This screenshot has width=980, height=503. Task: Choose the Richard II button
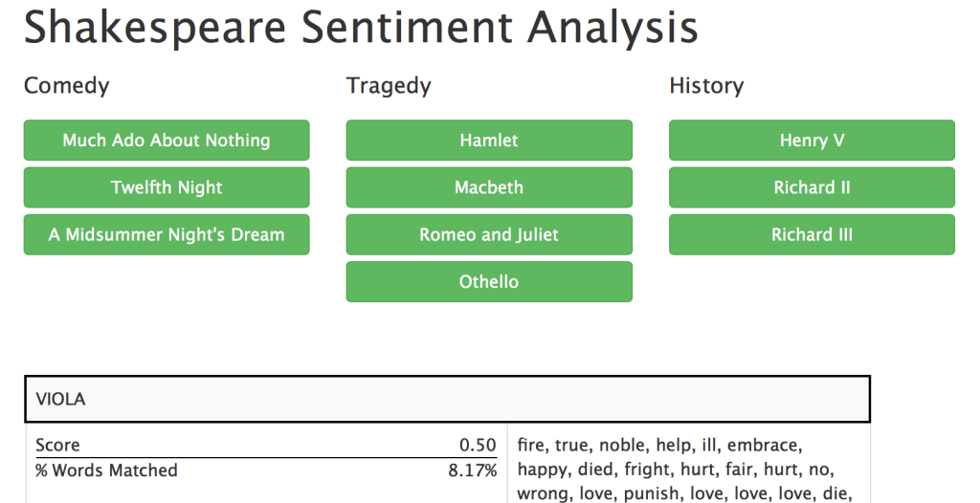812,187
